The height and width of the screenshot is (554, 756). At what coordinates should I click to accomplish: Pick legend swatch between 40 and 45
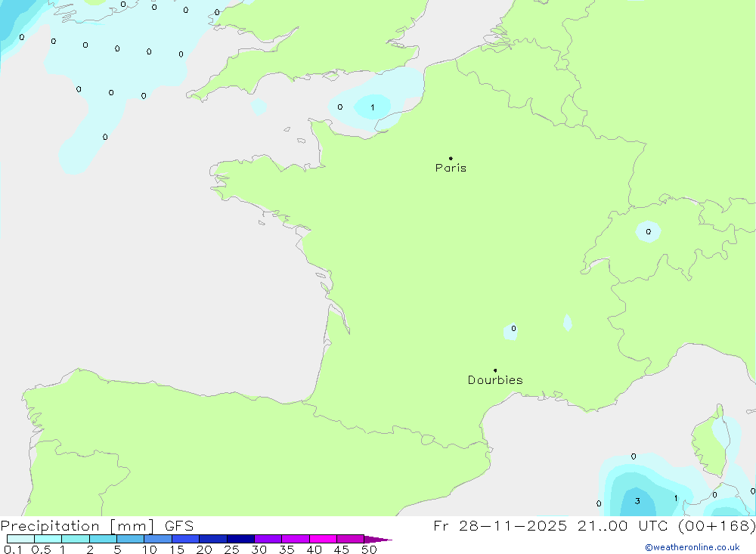(x=323, y=539)
